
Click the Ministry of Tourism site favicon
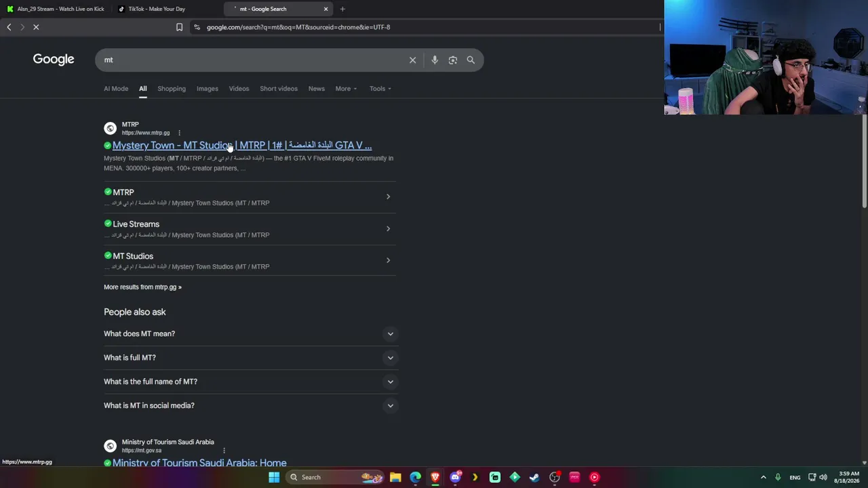pos(110,446)
